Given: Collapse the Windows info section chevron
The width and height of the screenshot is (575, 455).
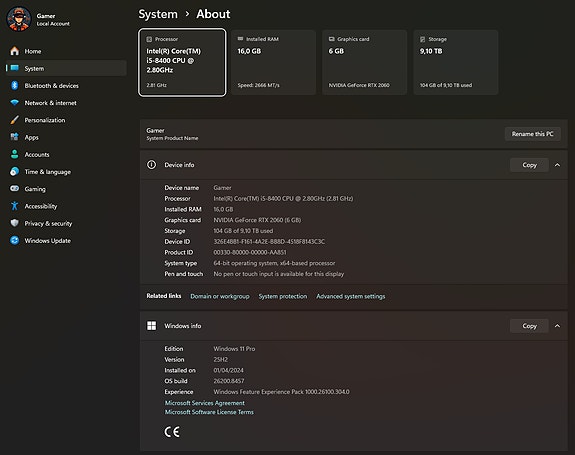Looking at the screenshot, I should [557, 326].
